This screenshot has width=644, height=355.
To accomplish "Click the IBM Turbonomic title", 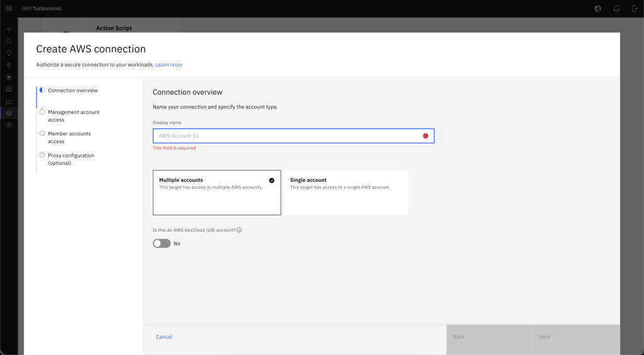I will pos(42,9).
